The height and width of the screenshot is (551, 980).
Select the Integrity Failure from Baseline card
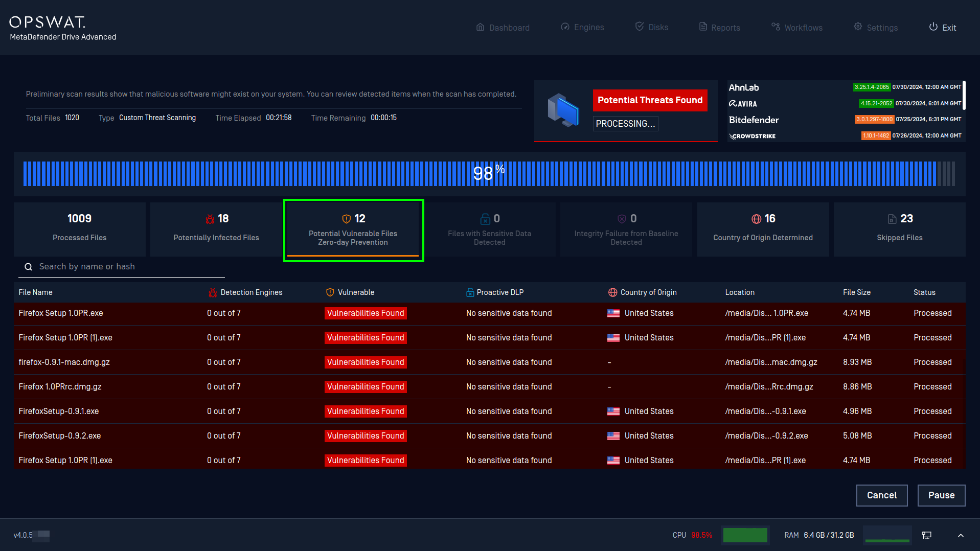click(x=626, y=229)
